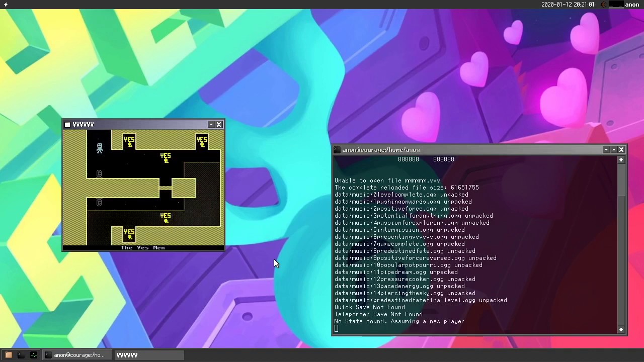Click the terminal scrollbar up arrow
644x362 pixels.
click(621, 160)
